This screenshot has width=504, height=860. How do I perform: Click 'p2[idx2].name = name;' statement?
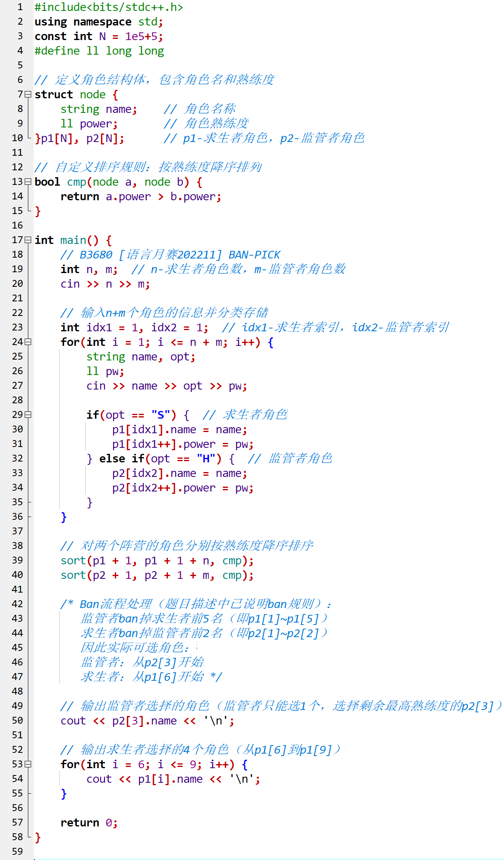(180, 473)
